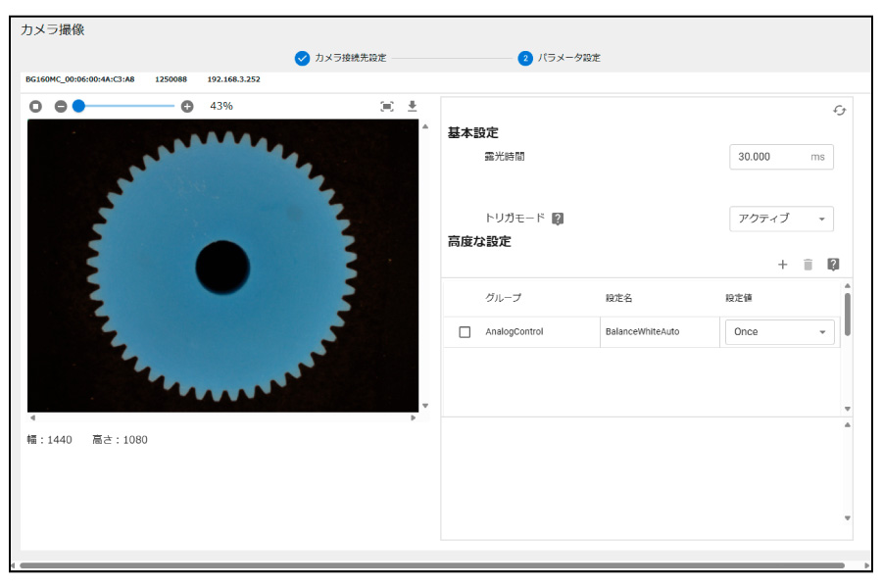Open help for advanced settings
This screenshot has width=882, height=588.
pos(833,265)
